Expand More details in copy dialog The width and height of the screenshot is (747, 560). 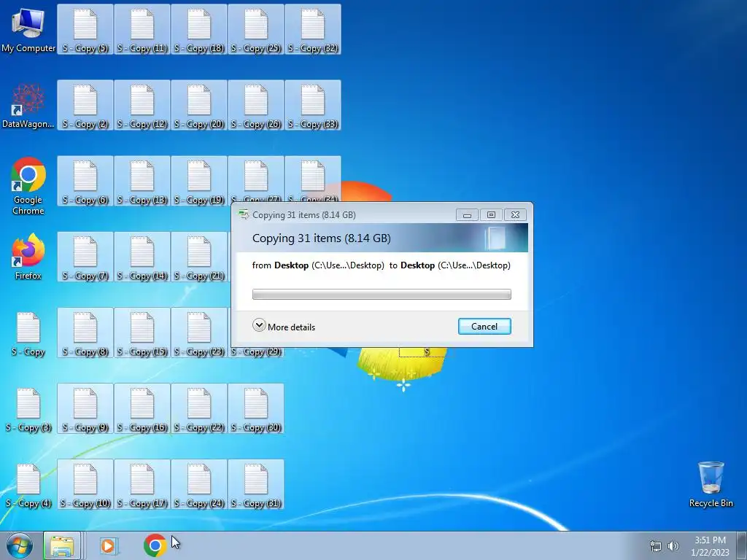coord(284,327)
